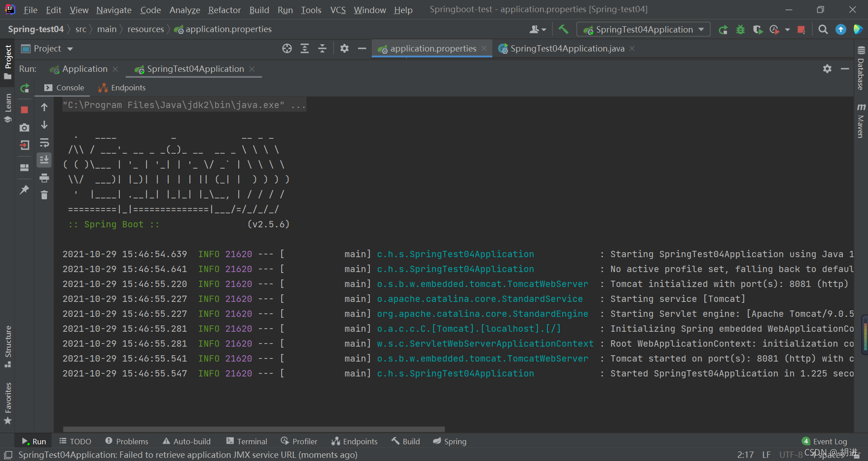This screenshot has height=461, width=868.
Task: Expand the profiler run options dropdown arrow
Action: pyautogui.click(x=788, y=30)
